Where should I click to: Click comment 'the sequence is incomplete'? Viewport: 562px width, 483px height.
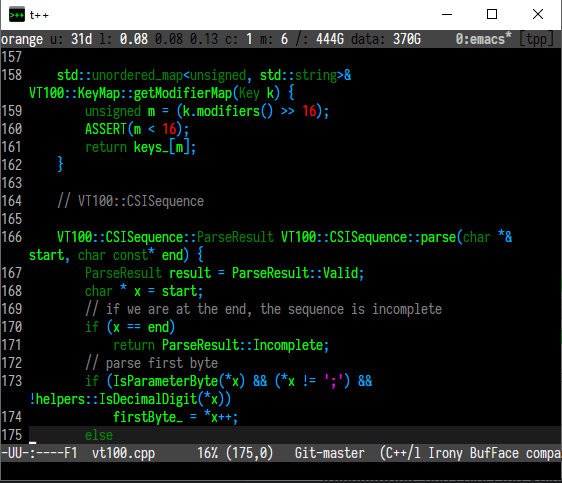351,309
